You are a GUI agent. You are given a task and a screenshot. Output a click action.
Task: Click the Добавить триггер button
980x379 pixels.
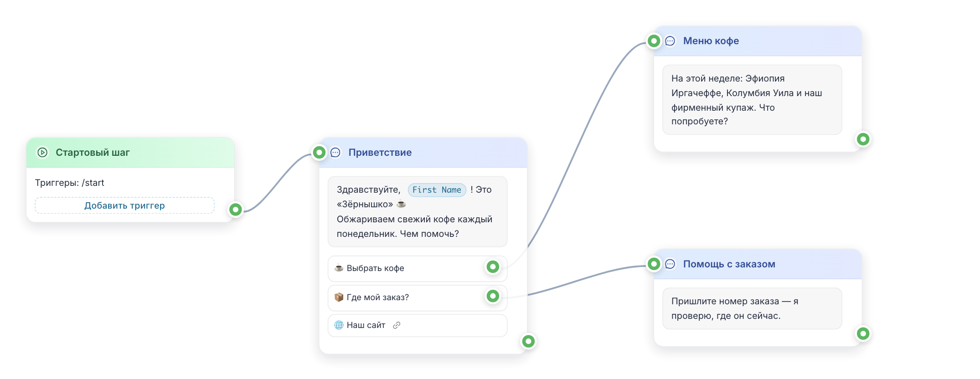[124, 205]
